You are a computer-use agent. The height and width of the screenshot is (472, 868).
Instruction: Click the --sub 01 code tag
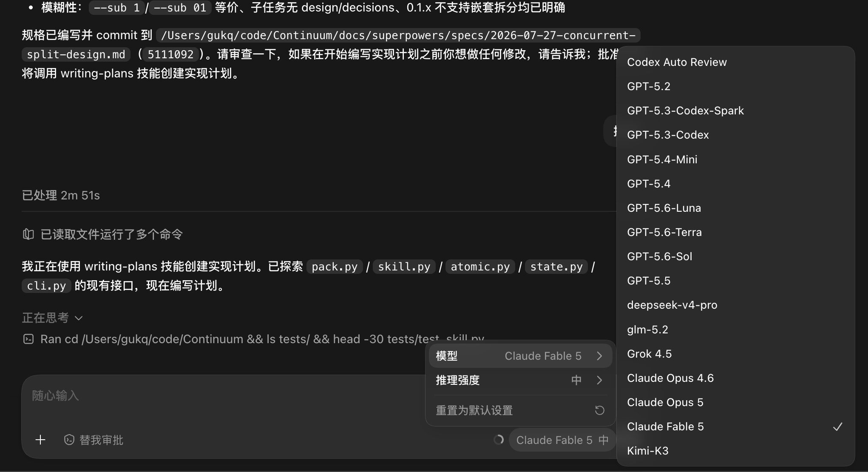click(x=180, y=8)
